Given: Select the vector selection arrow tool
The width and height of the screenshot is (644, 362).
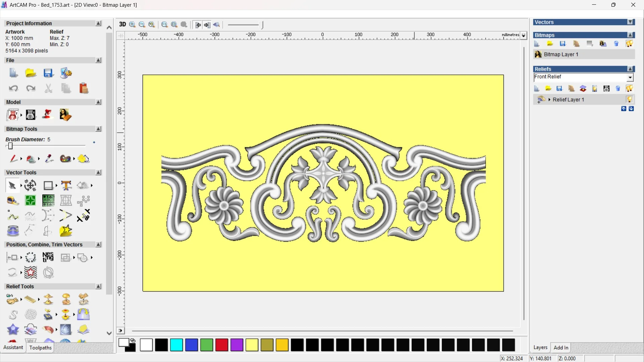Looking at the screenshot, I should click(12, 185).
